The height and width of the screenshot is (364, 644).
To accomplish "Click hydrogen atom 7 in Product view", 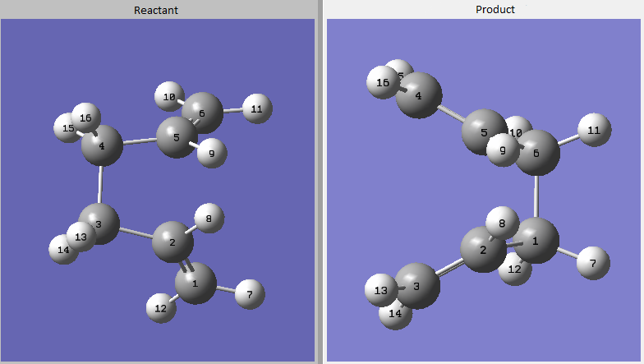I will tap(593, 263).
